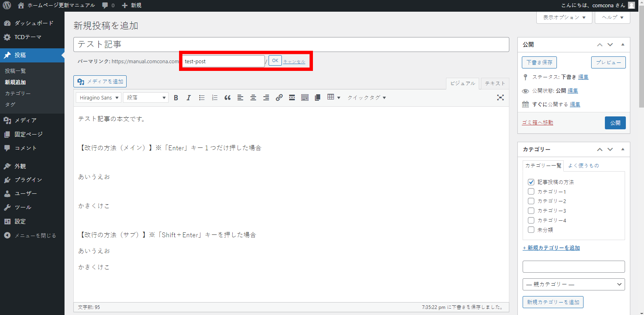The height and width of the screenshot is (315, 644).
Task: Click the blue 公開 publish button
Action: point(615,123)
